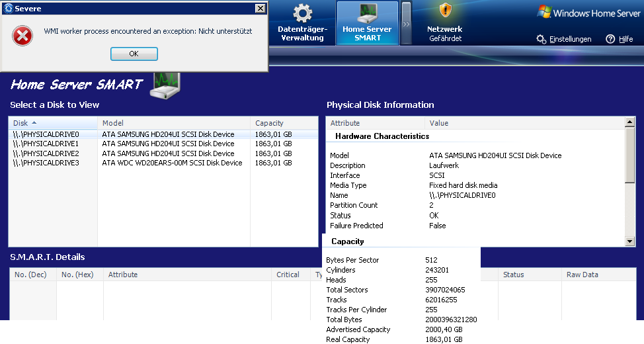
Task: Sort disk list by Model column
Action: [174, 123]
